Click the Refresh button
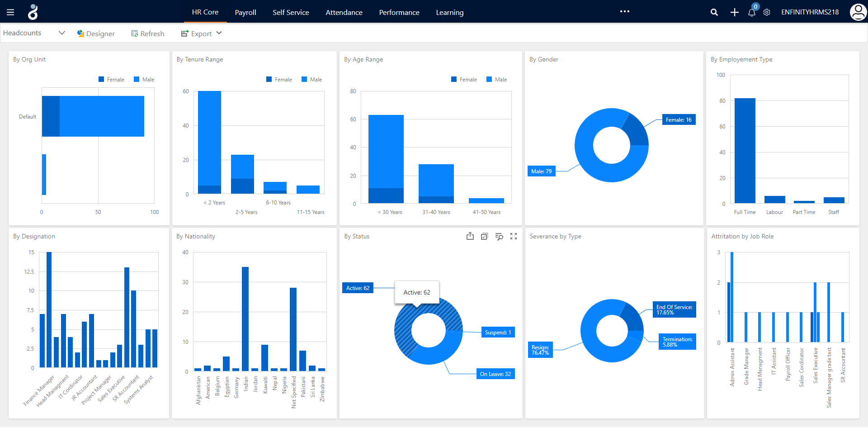Screen dimensions: 868x428 pos(148,33)
